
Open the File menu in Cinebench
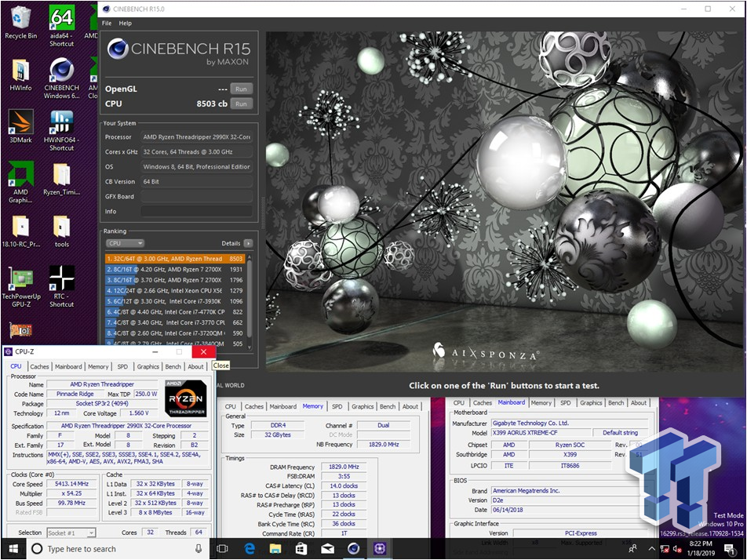[x=107, y=23]
